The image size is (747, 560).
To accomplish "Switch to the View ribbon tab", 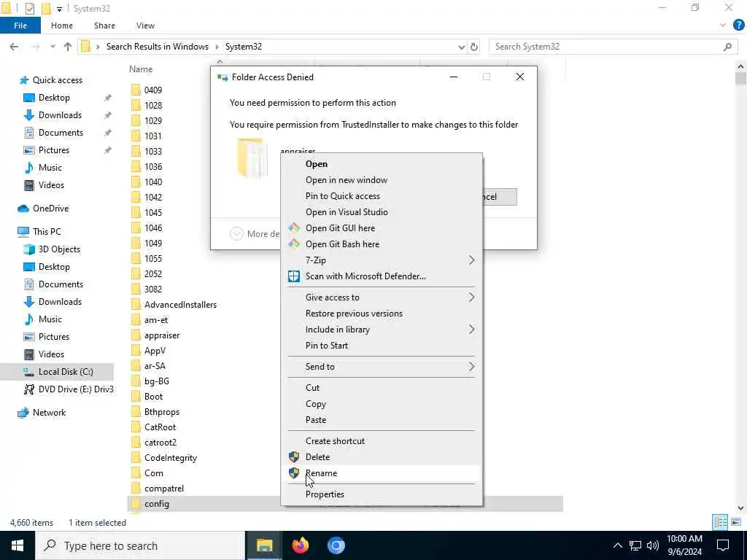I will [x=145, y=26].
